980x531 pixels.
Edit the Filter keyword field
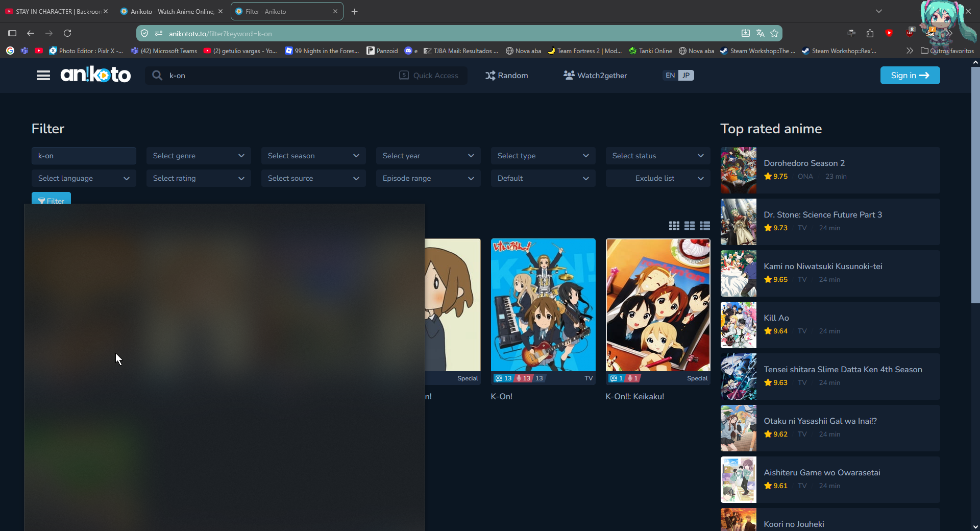point(84,156)
